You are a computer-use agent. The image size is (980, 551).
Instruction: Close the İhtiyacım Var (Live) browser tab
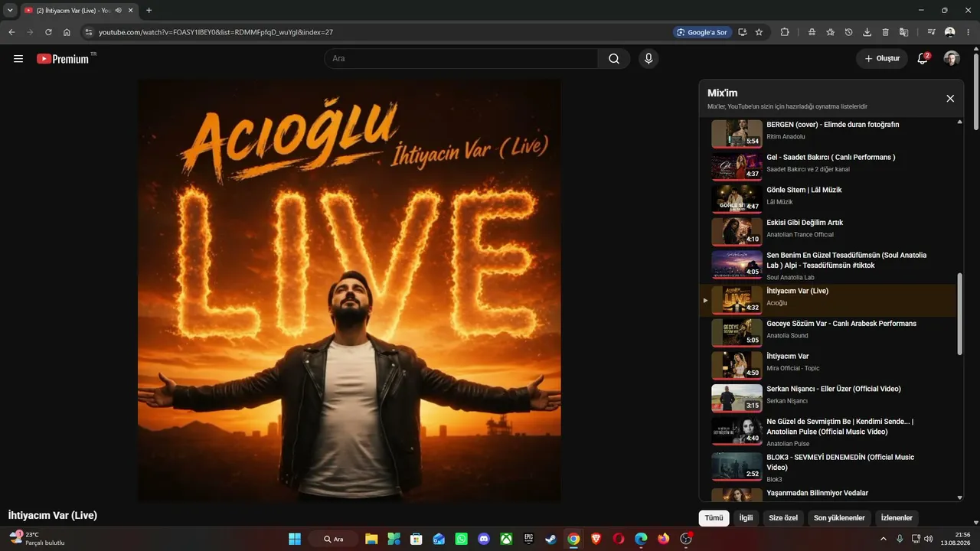pos(132,10)
